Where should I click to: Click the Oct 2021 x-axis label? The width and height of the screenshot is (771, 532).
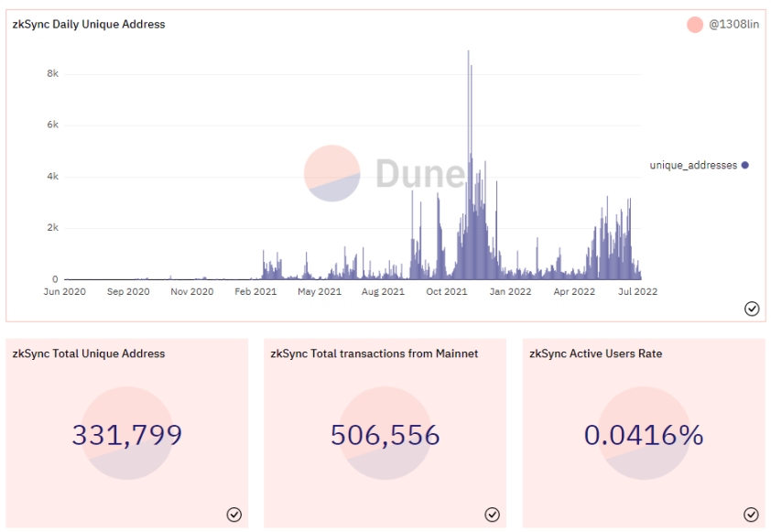(x=447, y=292)
